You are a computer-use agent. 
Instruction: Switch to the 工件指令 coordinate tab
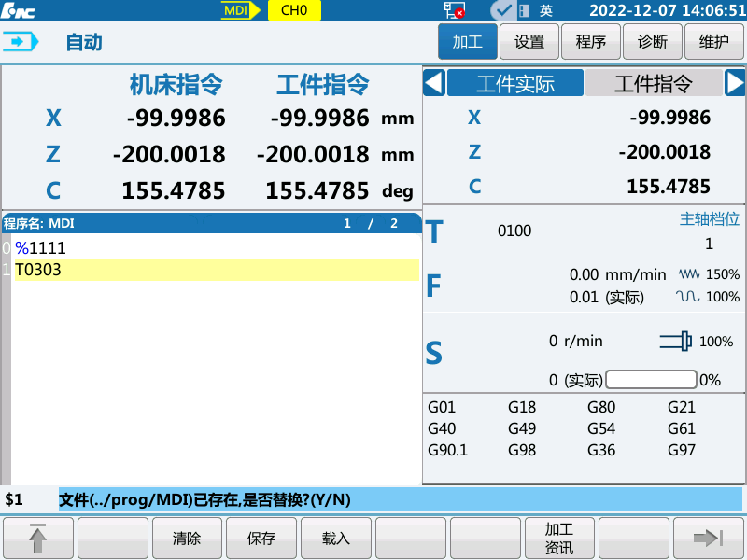[653, 83]
